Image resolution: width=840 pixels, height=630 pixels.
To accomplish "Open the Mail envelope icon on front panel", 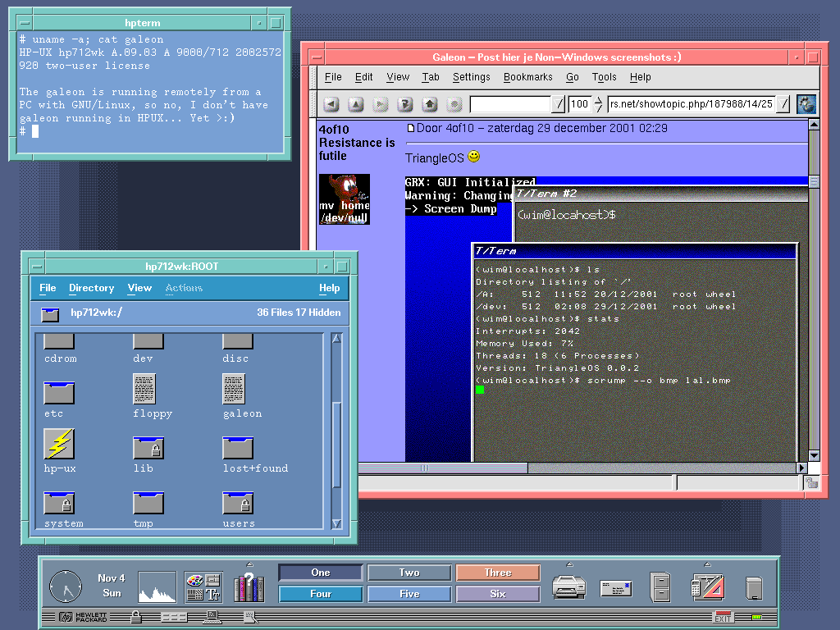I will (615, 589).
